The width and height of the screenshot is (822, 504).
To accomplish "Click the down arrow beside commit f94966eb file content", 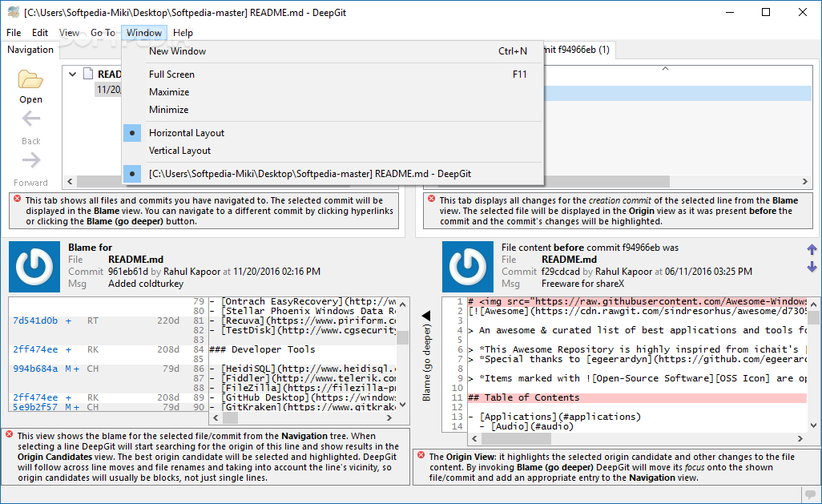I will coord(812,267).
